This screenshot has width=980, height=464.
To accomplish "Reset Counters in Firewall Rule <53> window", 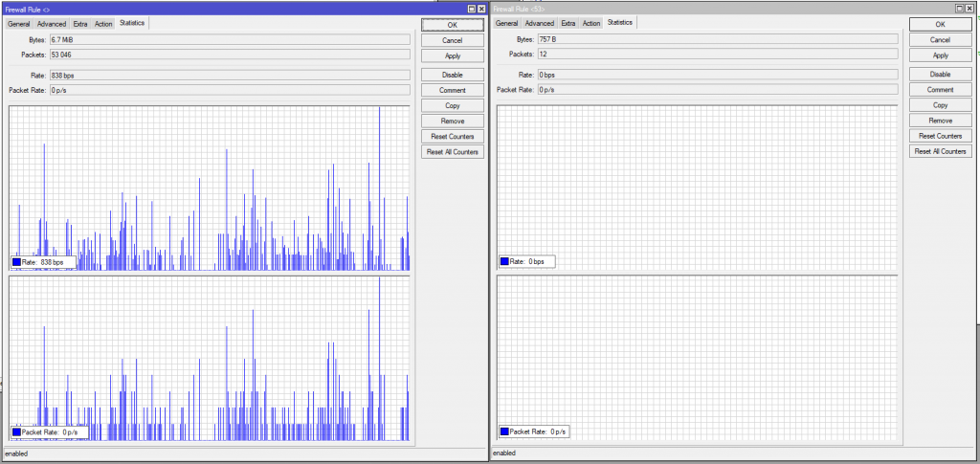I will (940, 136).
